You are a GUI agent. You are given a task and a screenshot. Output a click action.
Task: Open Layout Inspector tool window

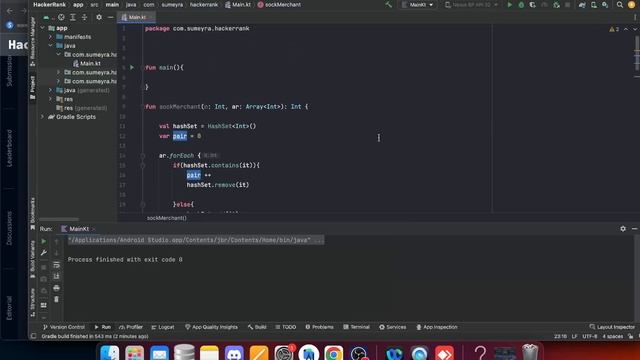coord(612,327)
